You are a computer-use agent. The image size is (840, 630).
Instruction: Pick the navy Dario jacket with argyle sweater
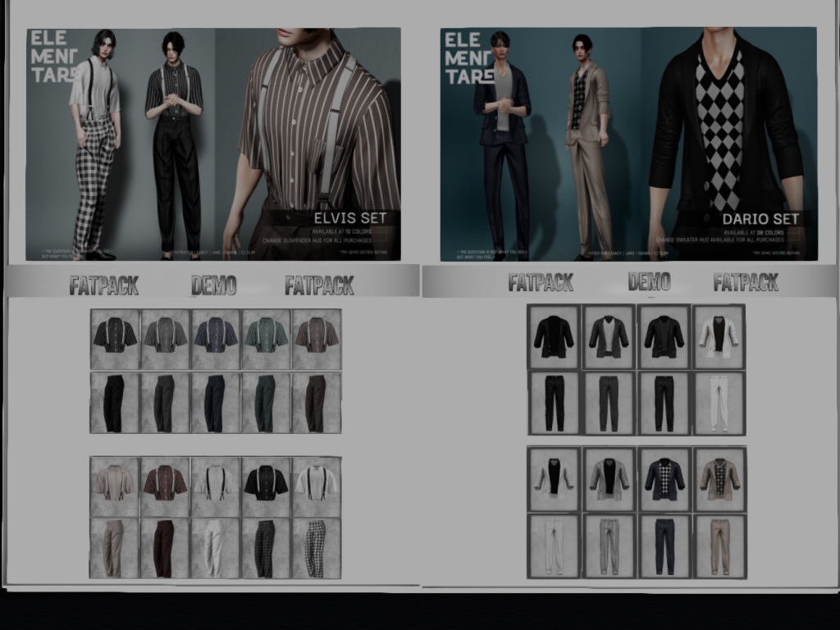pyautogui.click(x=664, y=479)
